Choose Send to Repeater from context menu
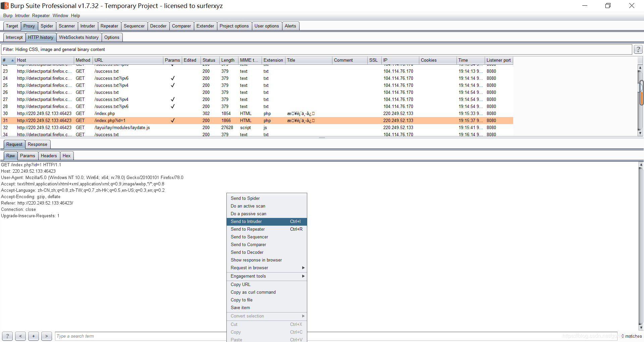 [267, 229]
